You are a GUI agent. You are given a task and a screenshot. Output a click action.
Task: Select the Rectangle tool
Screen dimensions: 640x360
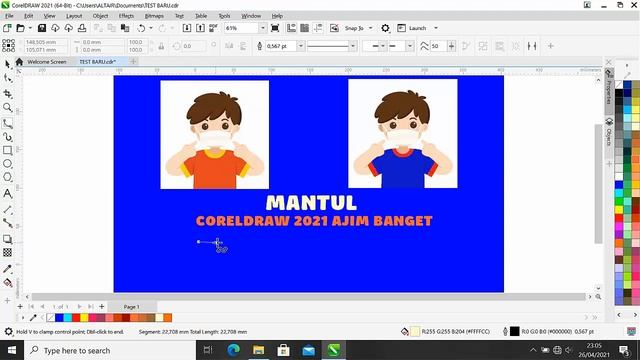click(x=7, y=150)
